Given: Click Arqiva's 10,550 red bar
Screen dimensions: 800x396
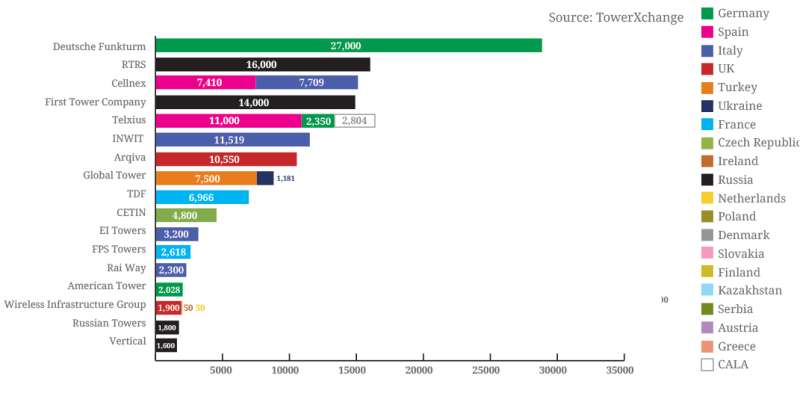Looking at the screenshot, I should point(226,159).
